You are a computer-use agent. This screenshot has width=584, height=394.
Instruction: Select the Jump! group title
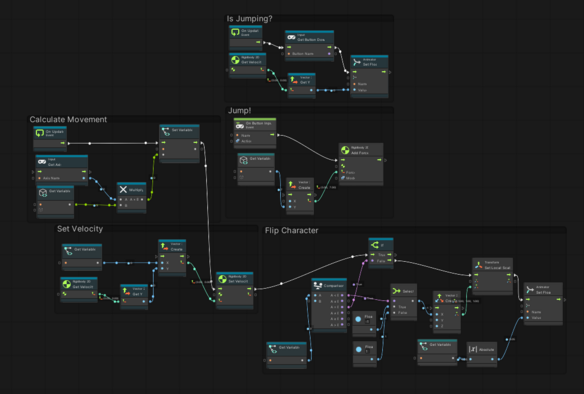tap(239, 111)
